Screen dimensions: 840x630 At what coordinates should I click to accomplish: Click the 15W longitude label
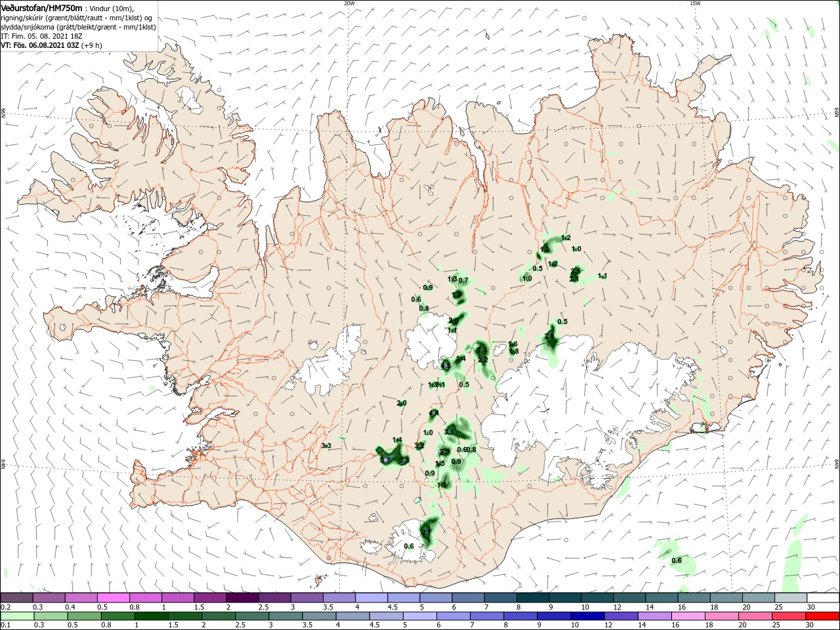click(x=695, y=3)
